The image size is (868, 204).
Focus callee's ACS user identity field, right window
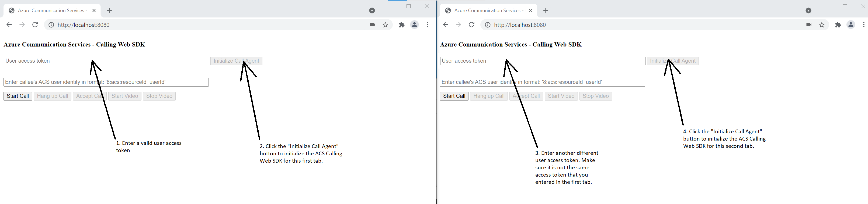[543, 82]
